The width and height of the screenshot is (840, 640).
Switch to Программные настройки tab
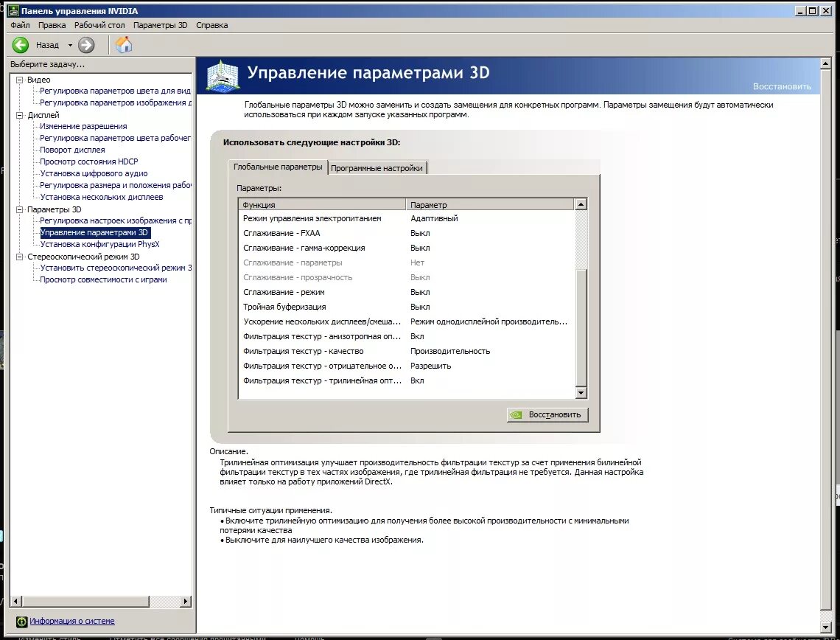pos(377,168)
